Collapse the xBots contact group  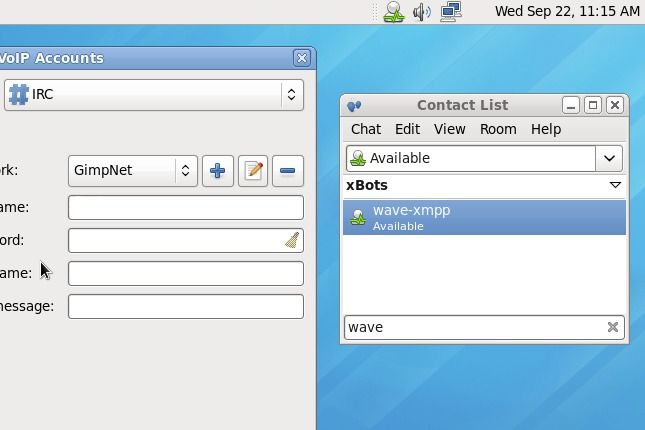pyautogui.click(x=615, y=185)
